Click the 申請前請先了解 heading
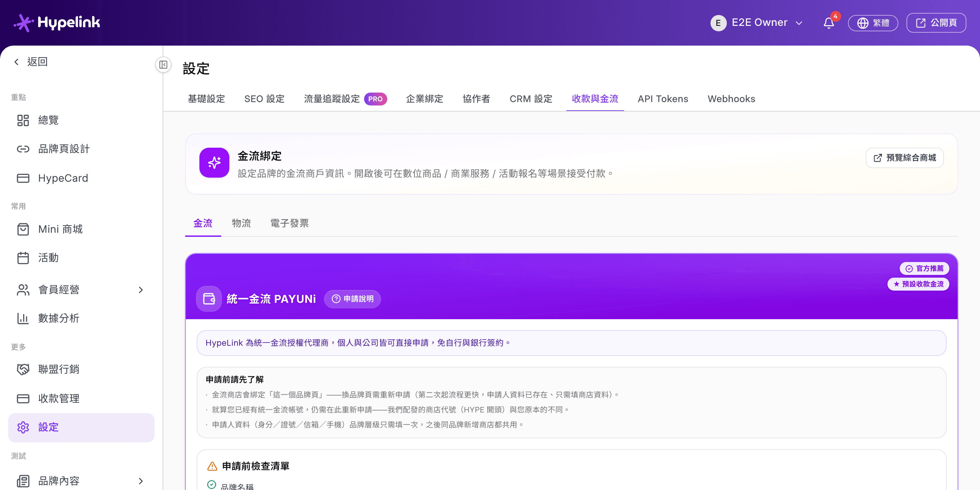This screenshot has width=980, height=490. coord(234,379)
